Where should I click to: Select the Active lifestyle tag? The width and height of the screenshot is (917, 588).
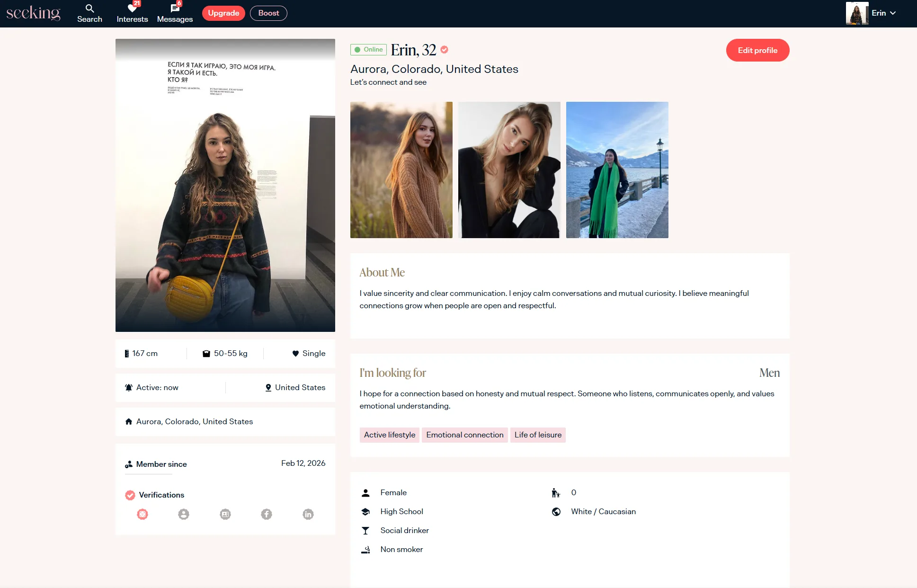click(389, 435)
